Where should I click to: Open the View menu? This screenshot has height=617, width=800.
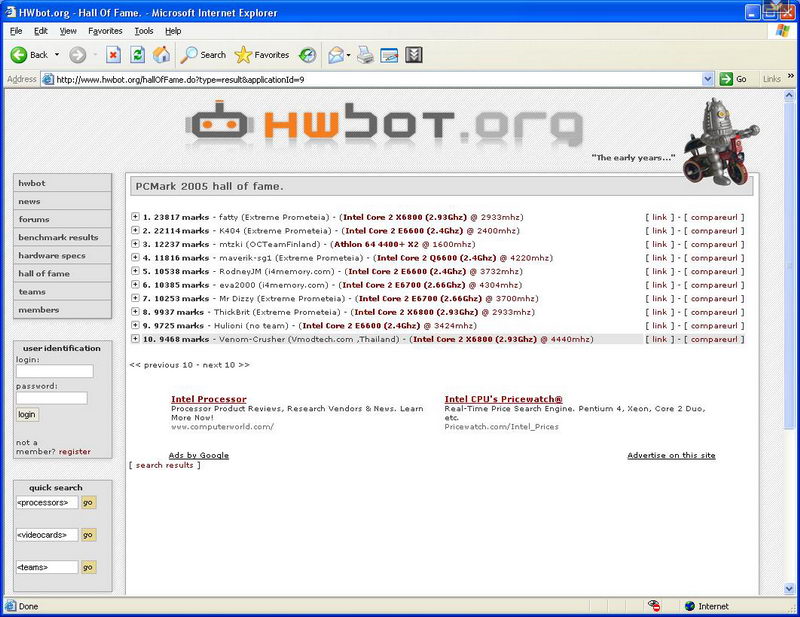coord(68,31)
